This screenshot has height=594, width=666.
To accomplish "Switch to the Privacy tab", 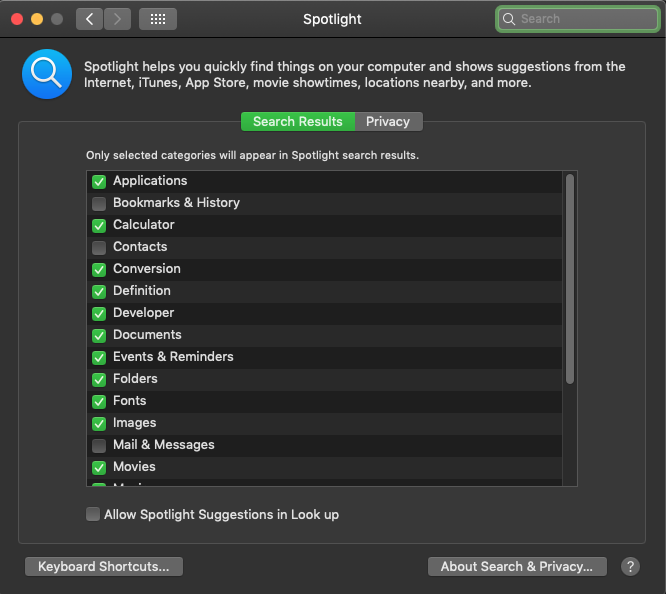I will click(x=388, y=122).
